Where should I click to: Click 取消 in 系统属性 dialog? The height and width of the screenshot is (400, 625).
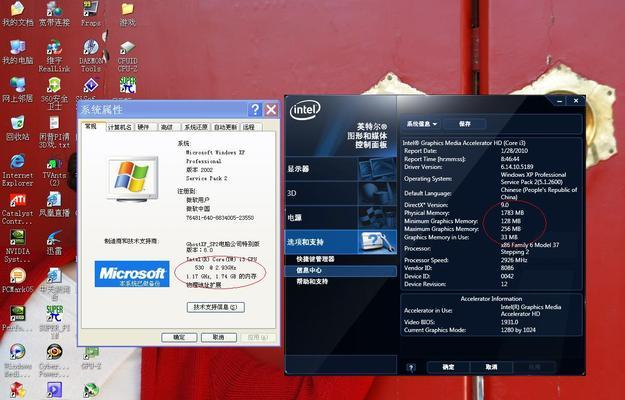(219, 337)
